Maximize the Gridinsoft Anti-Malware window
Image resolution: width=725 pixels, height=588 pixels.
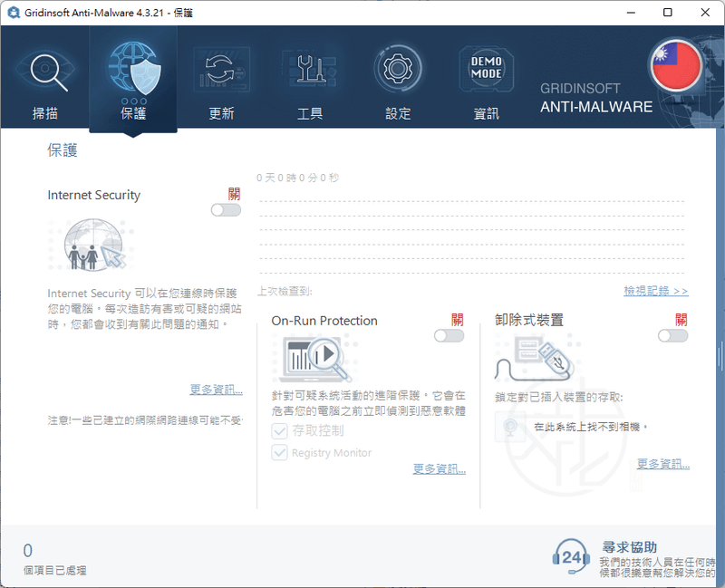coord(668,13)
